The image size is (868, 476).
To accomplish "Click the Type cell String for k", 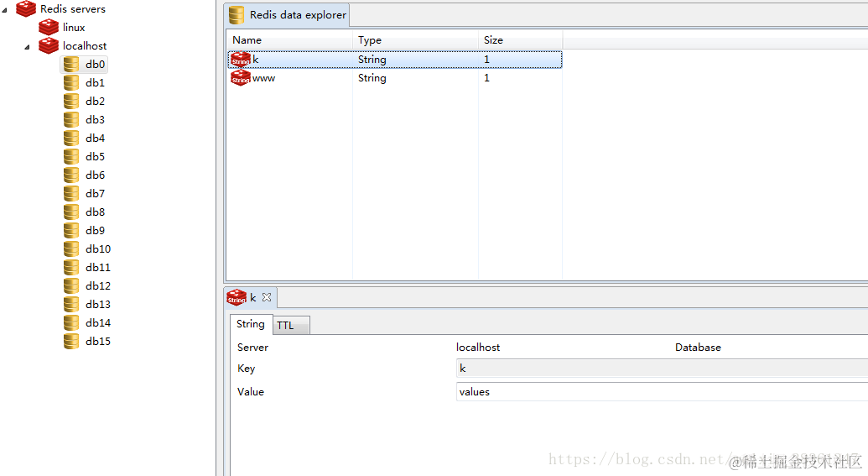I will [372, 60].
